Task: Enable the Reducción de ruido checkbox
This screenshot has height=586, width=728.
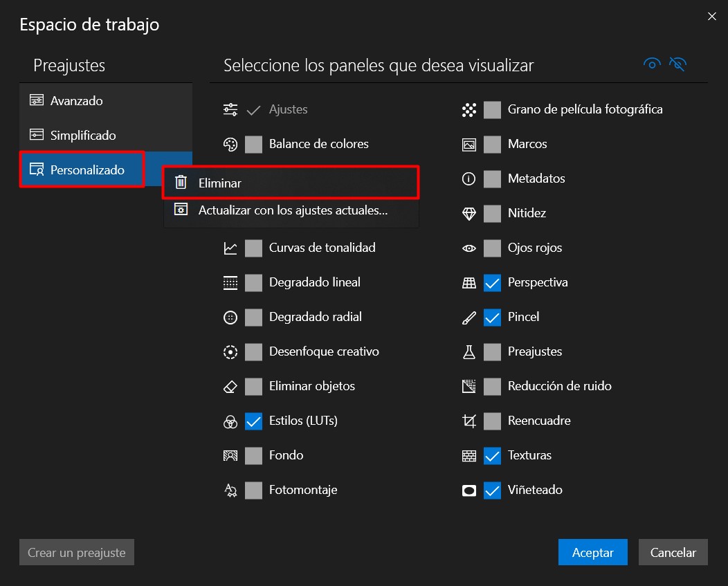Action: pyautogui.click(x=492, y=386)
